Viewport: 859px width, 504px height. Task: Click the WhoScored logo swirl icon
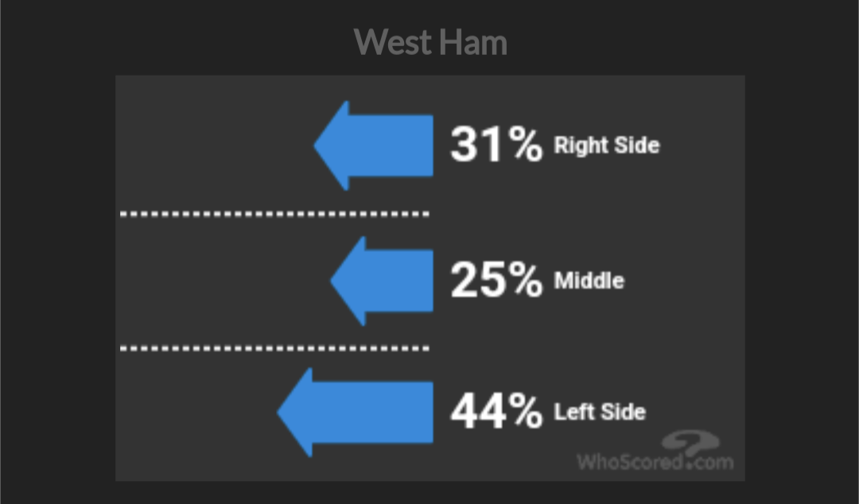pyautogui.click(x=691, y=442)
